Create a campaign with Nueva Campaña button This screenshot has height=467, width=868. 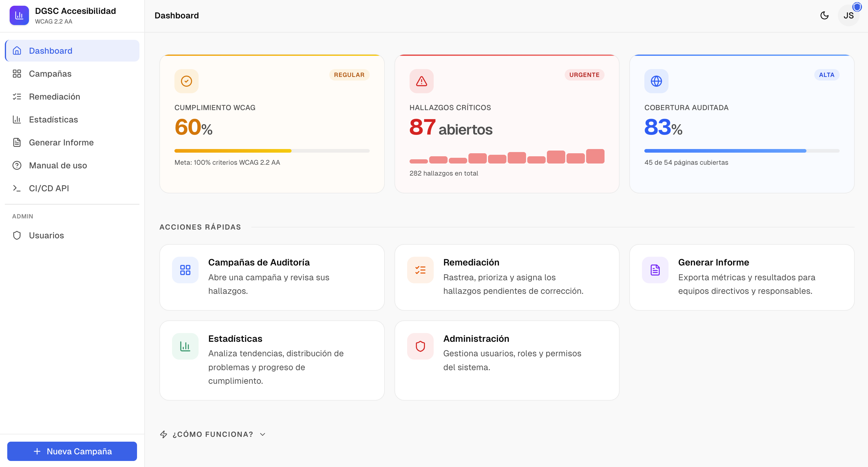point(72,451)
